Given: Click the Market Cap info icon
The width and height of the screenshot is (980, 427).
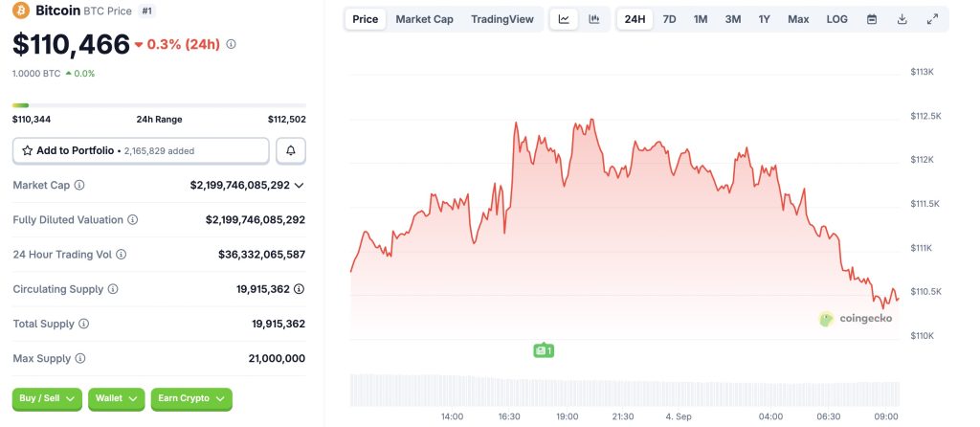Looking at the screenshot, I should 79,185.
